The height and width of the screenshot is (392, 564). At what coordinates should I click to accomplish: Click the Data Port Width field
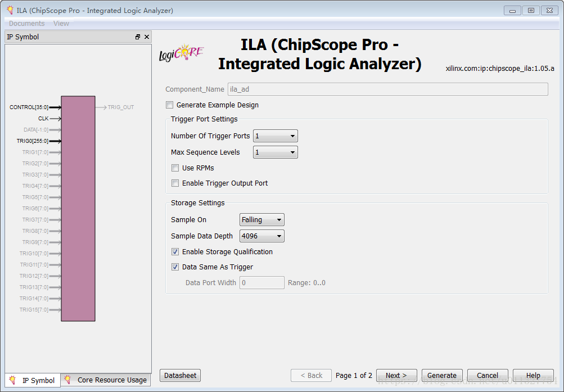pos(262,283)
